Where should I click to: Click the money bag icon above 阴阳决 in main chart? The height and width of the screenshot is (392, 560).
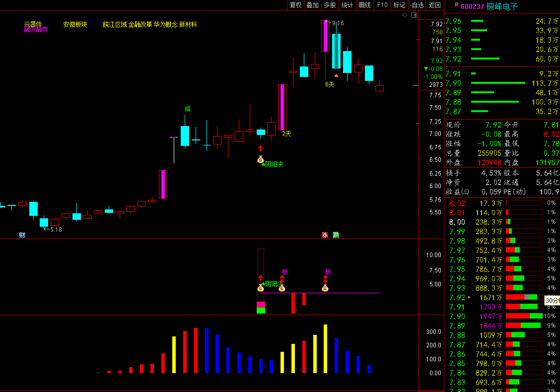click(261, 159)
